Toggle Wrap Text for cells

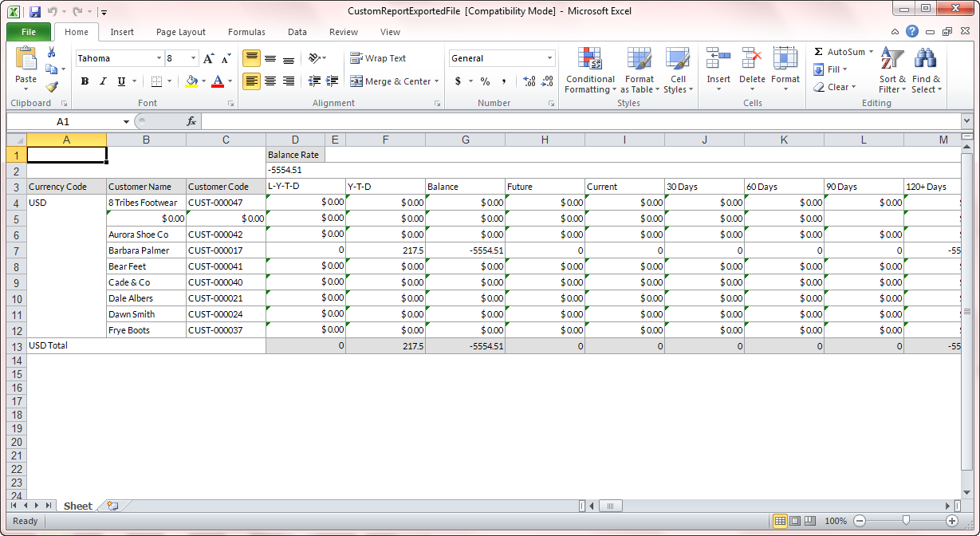(378, 58)
